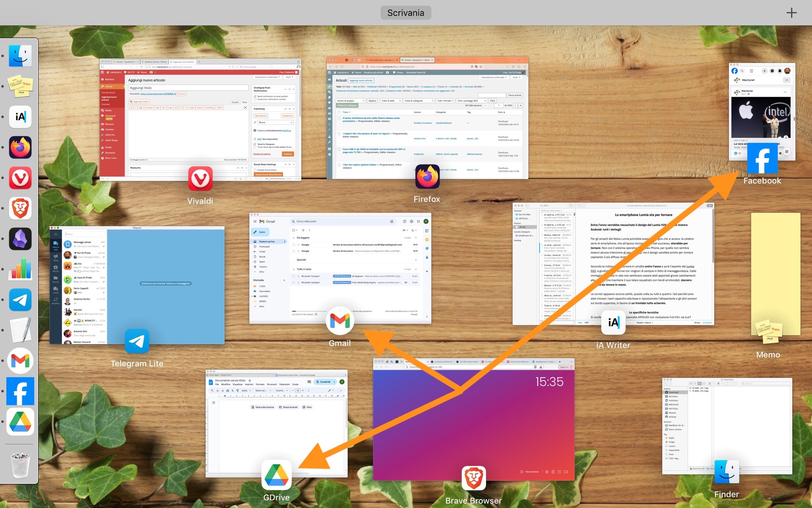Viewport: 812px width, 508px height.
Task: Launch iA Writer from the dock
Action: pos(20,117)
